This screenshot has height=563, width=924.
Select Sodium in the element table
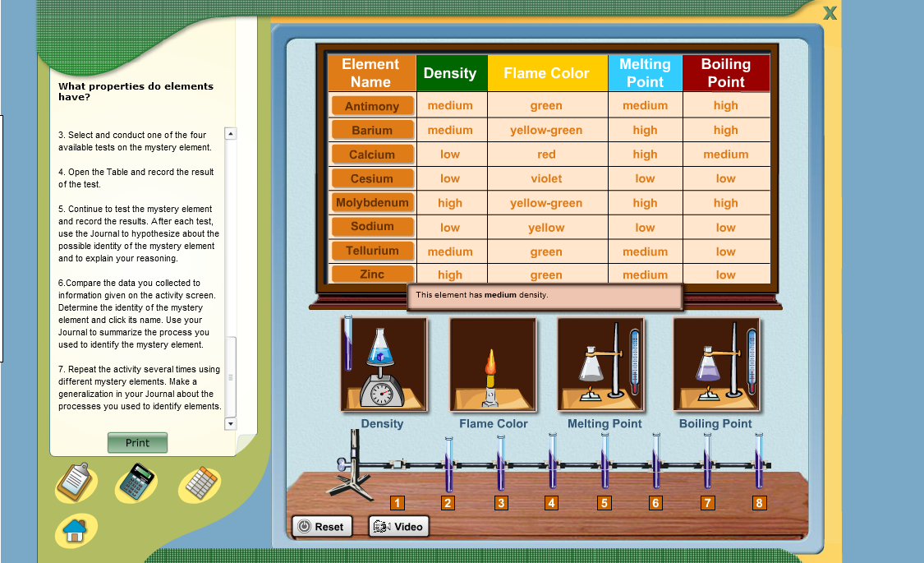point(371,227)
